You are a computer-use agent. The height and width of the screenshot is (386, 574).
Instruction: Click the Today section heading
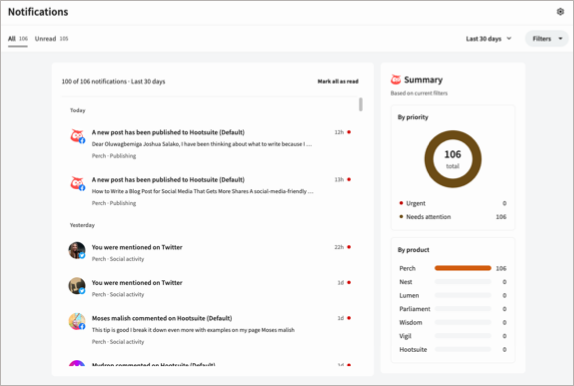pyautogui.click(x=78, y=110)
